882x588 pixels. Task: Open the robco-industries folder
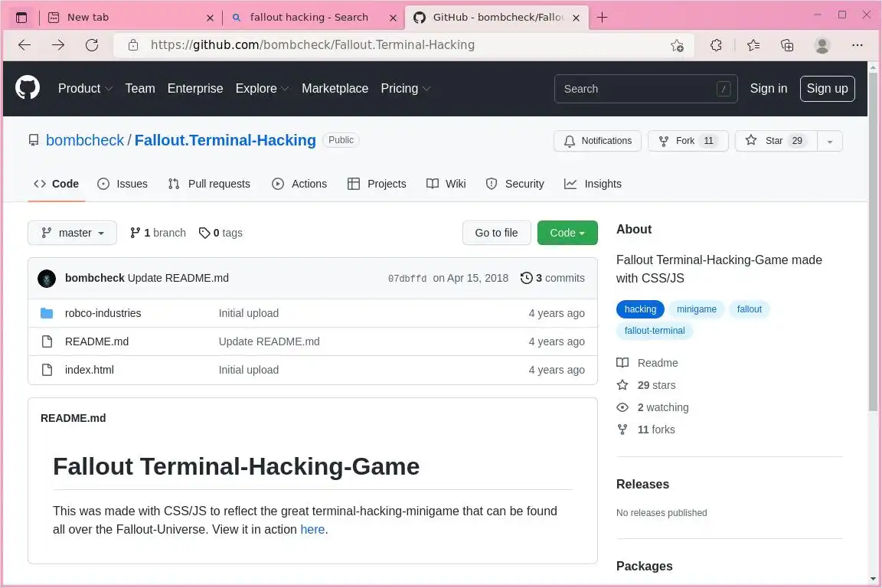point(103,313)
